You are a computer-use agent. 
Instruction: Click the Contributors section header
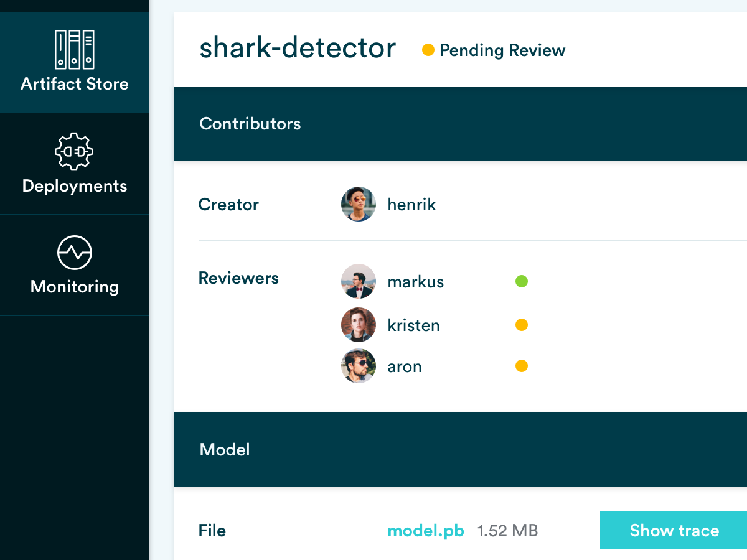click(461, 124)
